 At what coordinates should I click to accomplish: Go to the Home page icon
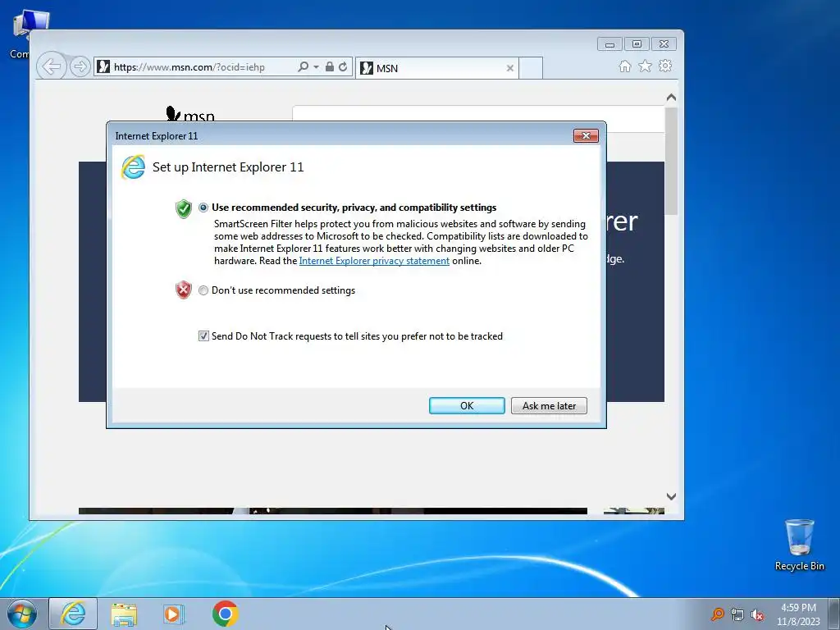pos(624,66)
